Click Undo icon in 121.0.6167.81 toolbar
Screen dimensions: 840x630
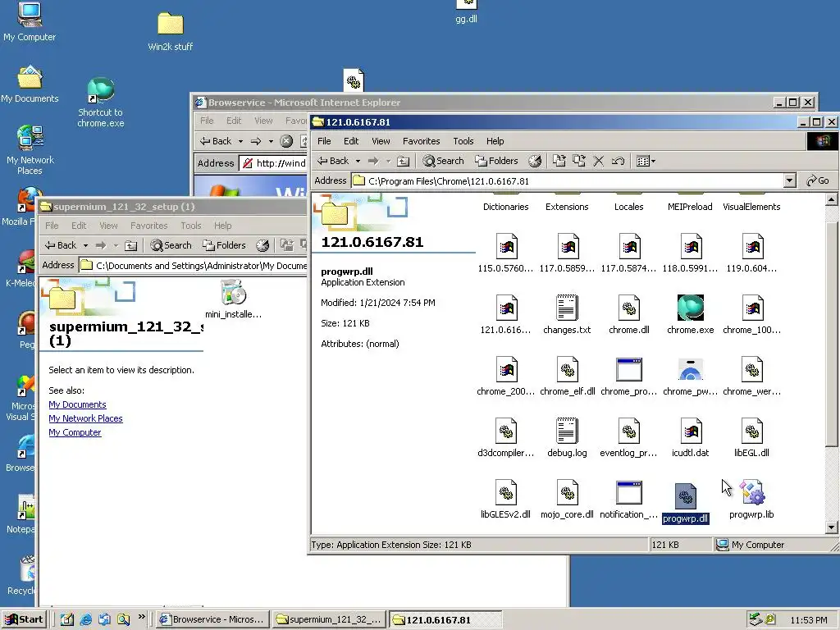click(x=618, y=161)
